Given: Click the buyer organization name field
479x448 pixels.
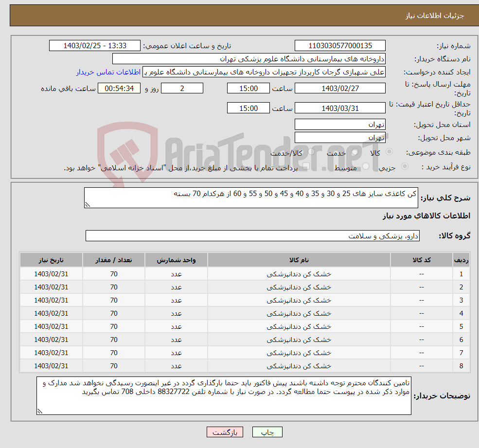Looking at the screenshot, I should coord(248,59).
